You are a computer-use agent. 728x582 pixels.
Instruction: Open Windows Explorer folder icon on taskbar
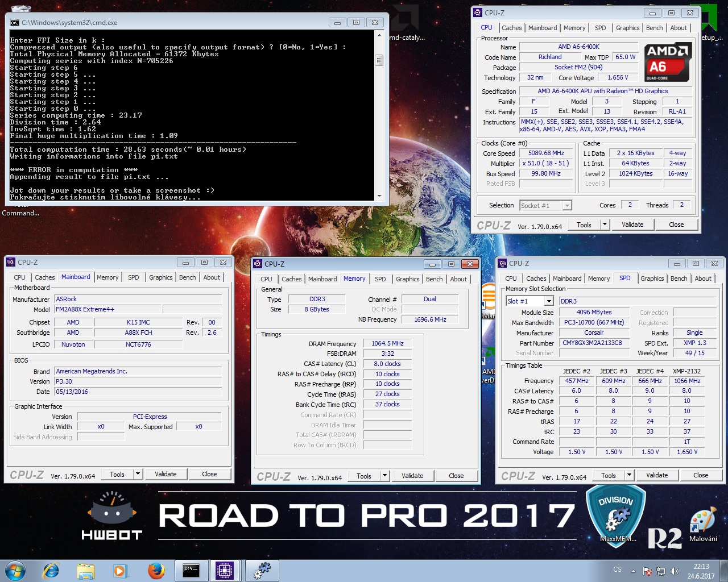pyautogui.click(x=86, y=570)
